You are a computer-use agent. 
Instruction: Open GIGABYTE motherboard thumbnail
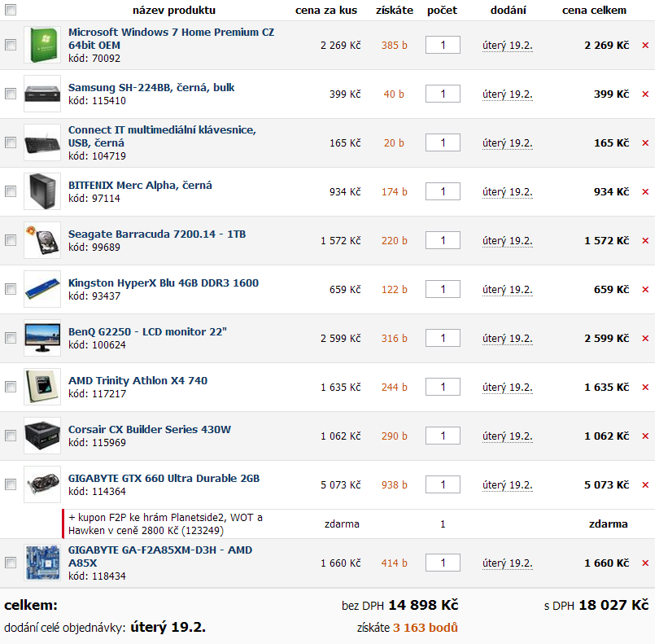[x=42, y=563]
